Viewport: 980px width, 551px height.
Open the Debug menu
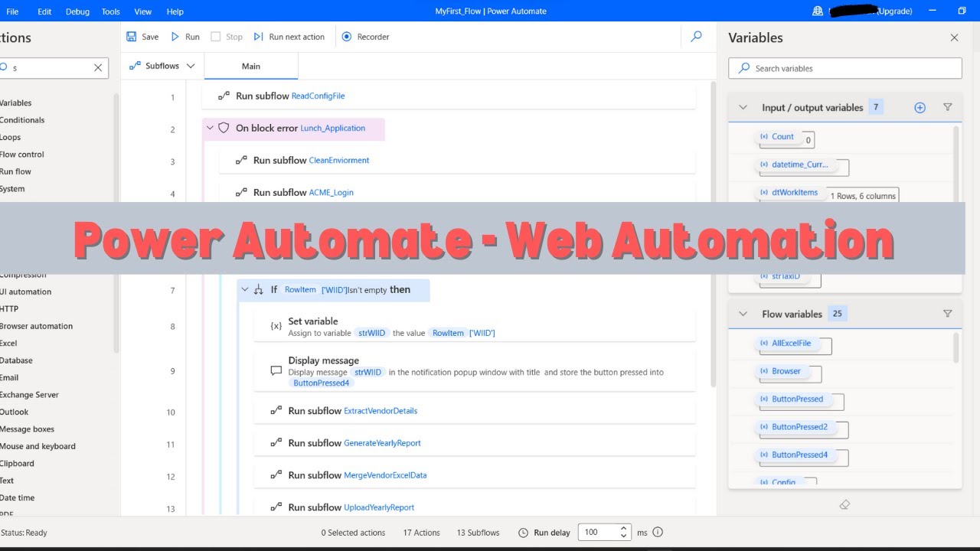77,11
